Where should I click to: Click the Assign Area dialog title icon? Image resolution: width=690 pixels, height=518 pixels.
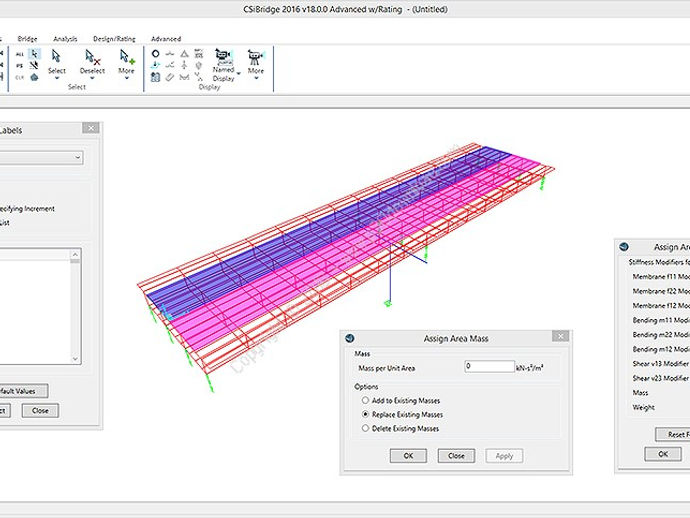[624, 247]
